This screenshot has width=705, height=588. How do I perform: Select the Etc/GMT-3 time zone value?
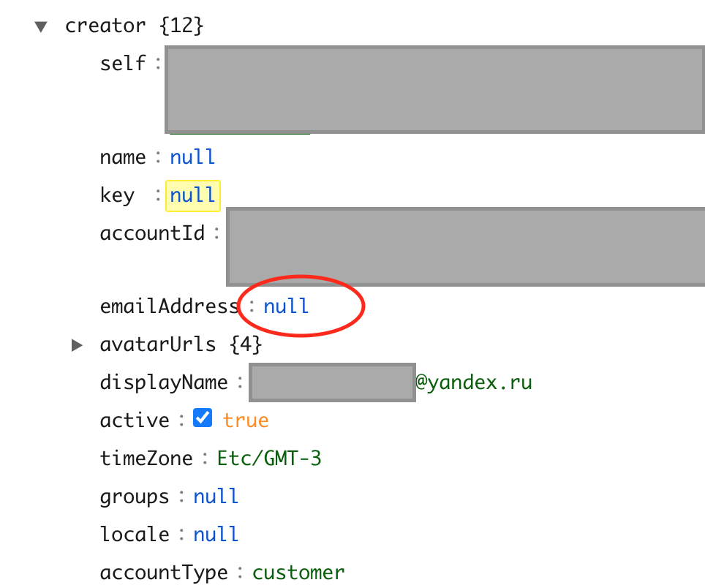pyautogui.click(x=269, y=459)
